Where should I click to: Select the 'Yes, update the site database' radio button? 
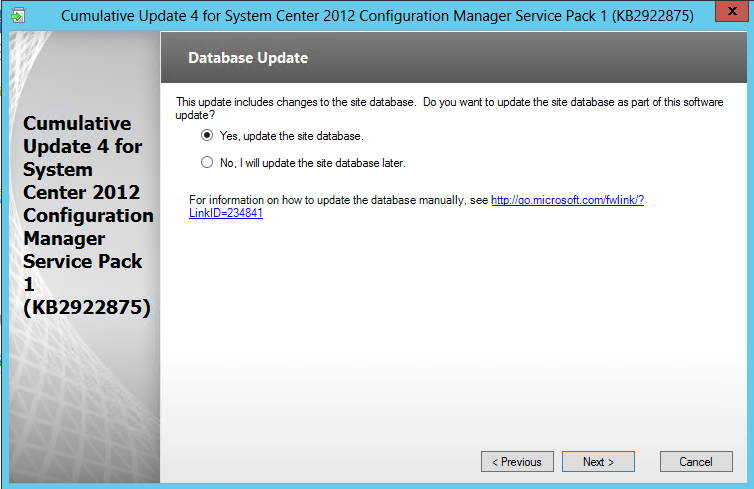(207, 135)
